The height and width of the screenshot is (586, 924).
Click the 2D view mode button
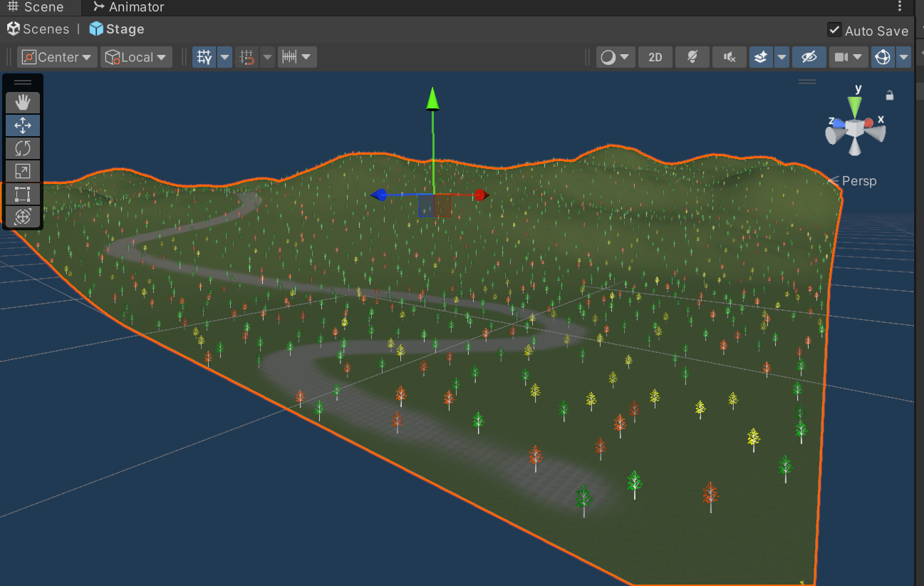[655, 57]
